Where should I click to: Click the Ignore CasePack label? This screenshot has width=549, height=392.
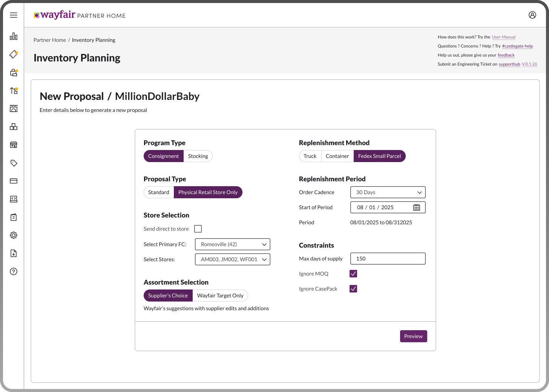(x=318, y=289)
